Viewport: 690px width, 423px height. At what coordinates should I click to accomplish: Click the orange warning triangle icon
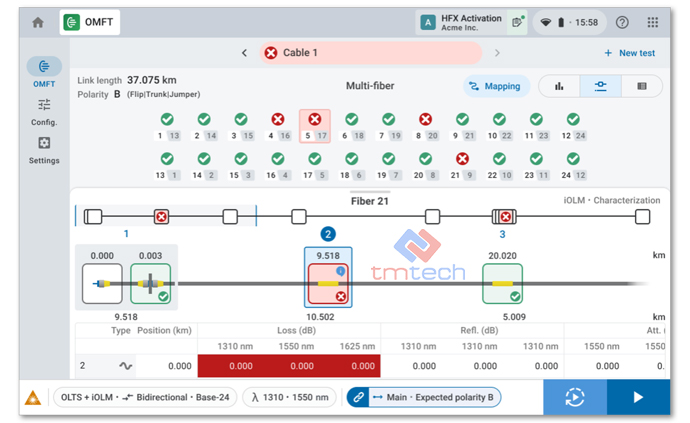click(34, 398)
